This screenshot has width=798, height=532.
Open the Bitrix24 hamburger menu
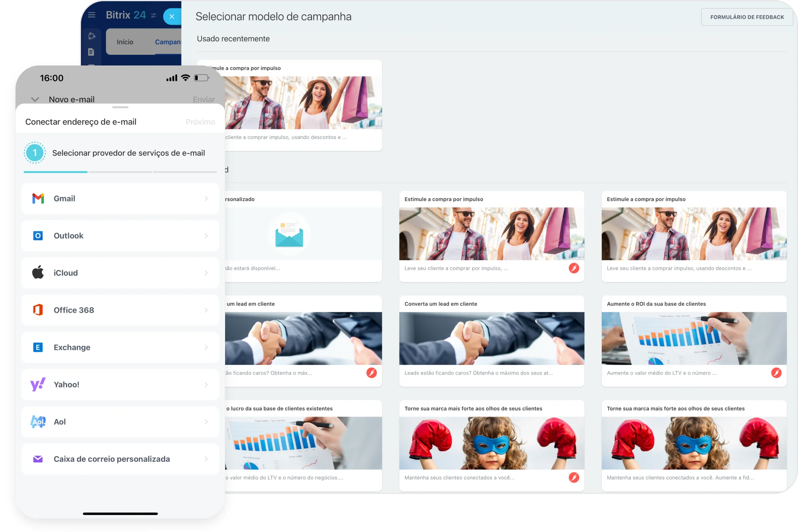[x=92, y=15]
